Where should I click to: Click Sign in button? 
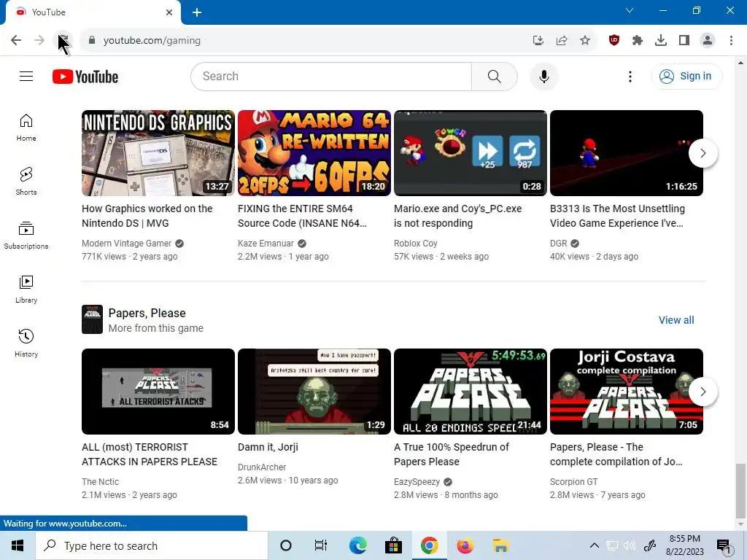[686, 76]
